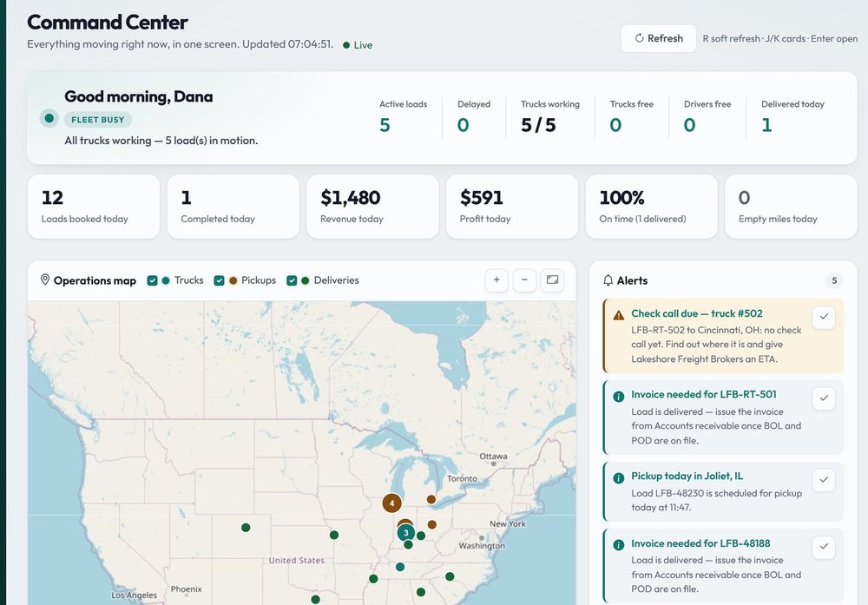Click the Alerts bell icon
The image size is (868, 605).
click(x=608, y=280)
